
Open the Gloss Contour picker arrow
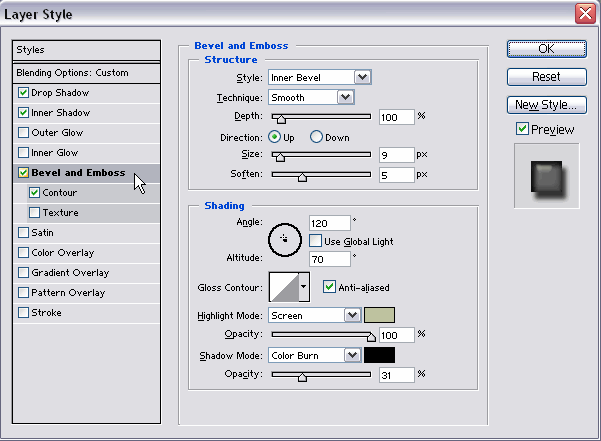coord(304,287)
